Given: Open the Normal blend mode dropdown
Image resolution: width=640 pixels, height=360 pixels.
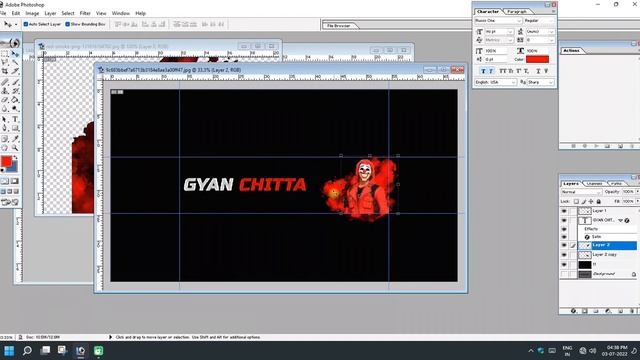Looking at the screenshot, I should [582, 192].
